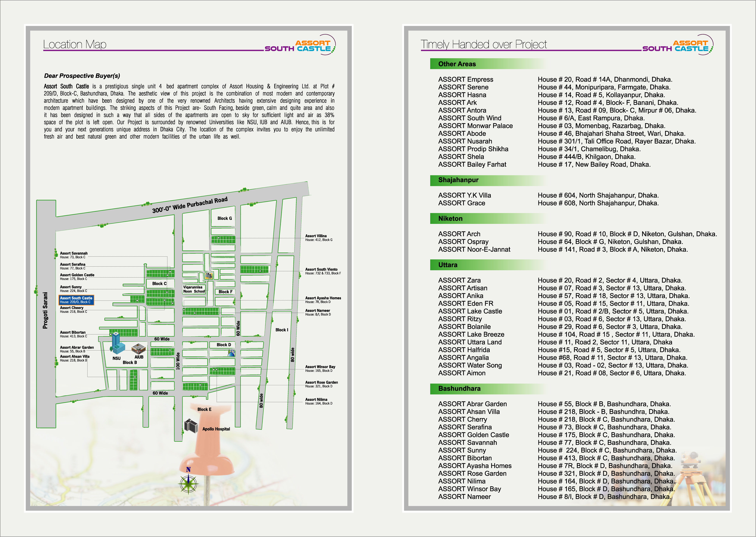
Task: Click the House # 604, North Shajahanpur address
Action: pos(598,195)
